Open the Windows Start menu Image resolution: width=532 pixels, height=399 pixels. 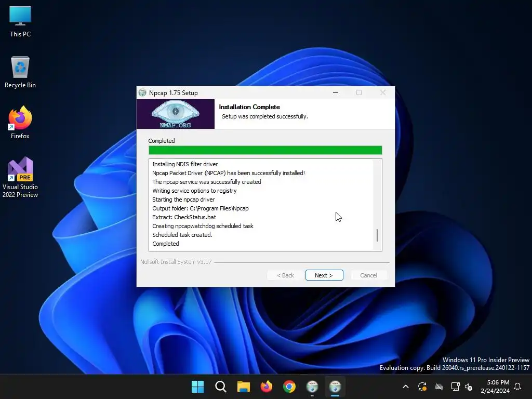coord(197,387)
